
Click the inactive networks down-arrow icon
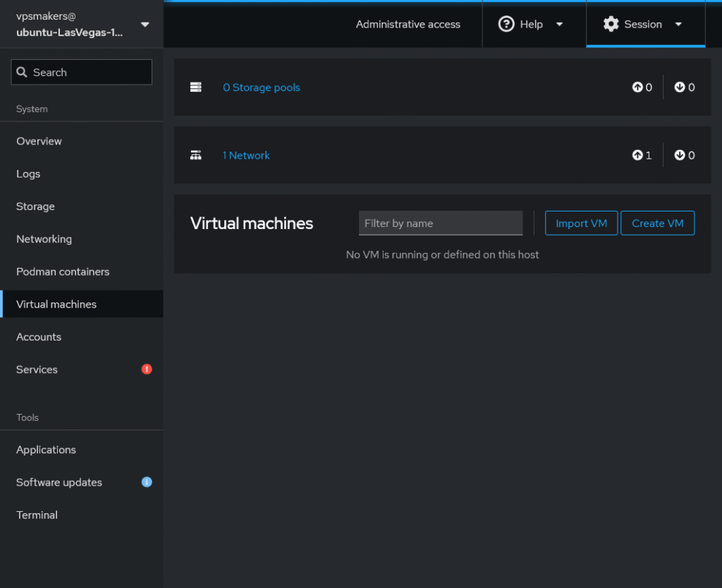coord(680,155)
